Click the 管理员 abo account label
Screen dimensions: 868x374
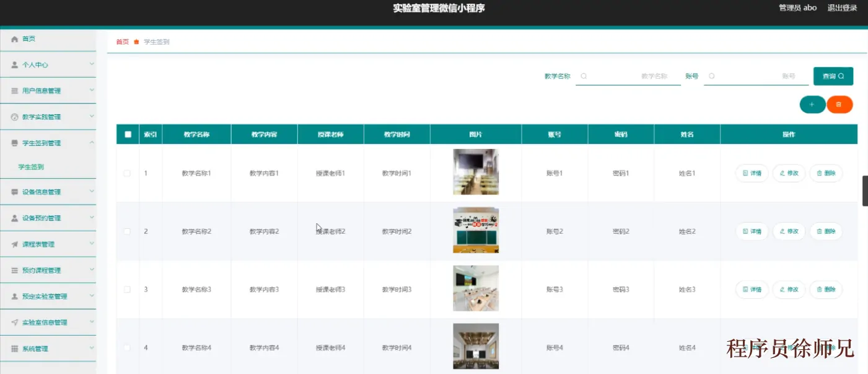coord(798,8)
